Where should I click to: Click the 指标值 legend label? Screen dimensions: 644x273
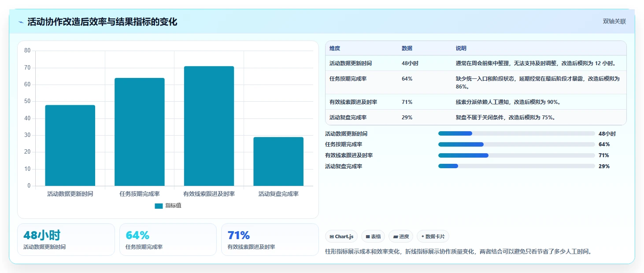[x=173, y=206]
